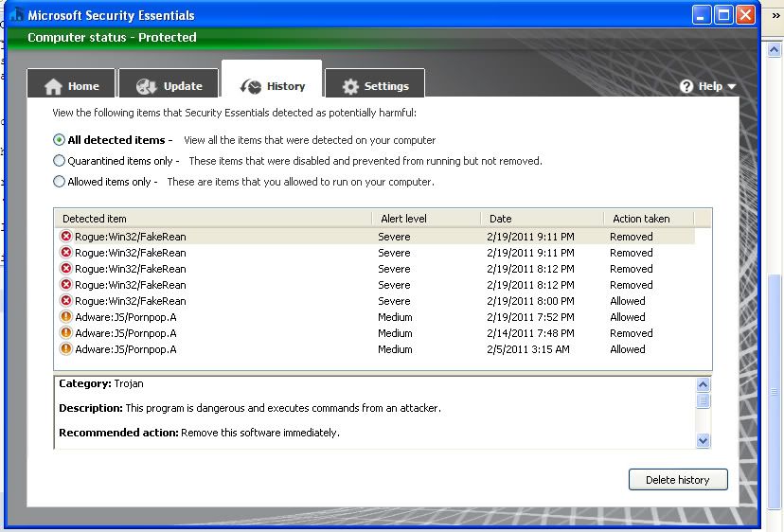Click description pane scrollbar thumb
The height and width of the screenshot is (532, 784).
coord(703,400)
